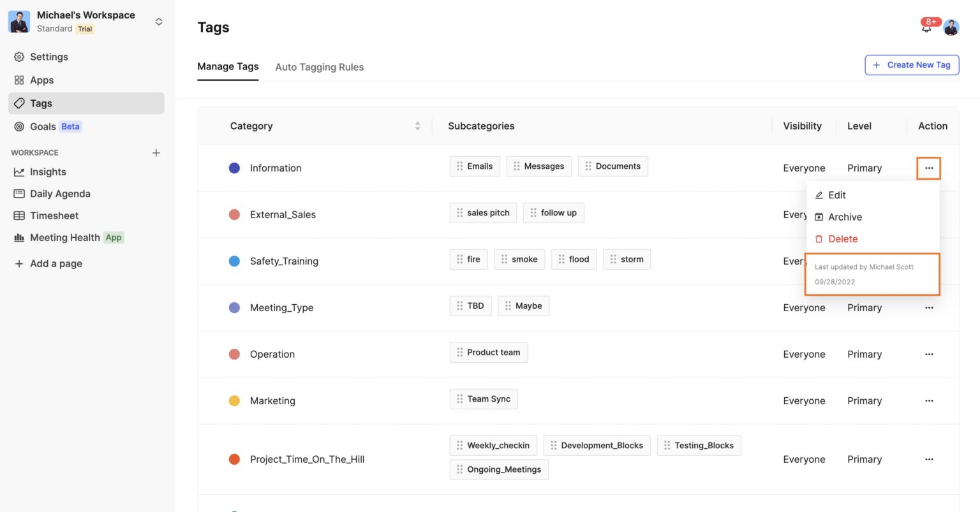Select the Maybe subcategory tag

[x=523, y=306]
